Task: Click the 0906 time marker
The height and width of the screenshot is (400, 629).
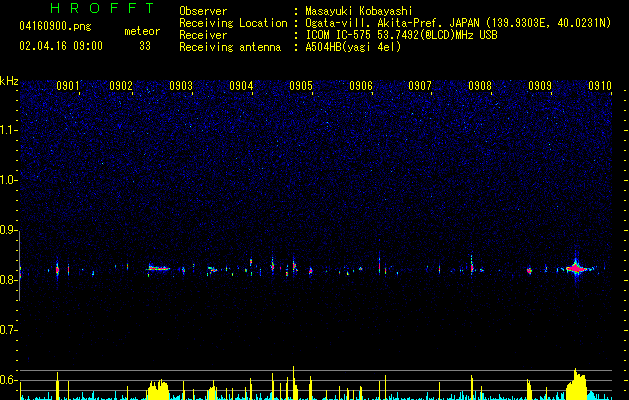Action: coord(361,85)
